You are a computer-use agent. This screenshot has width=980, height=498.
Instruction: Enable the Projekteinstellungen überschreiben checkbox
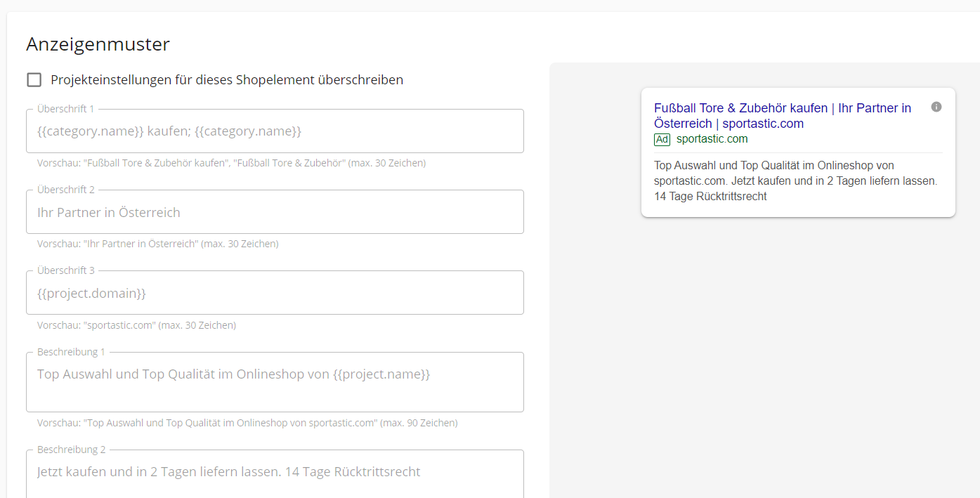tap(34, 80)
